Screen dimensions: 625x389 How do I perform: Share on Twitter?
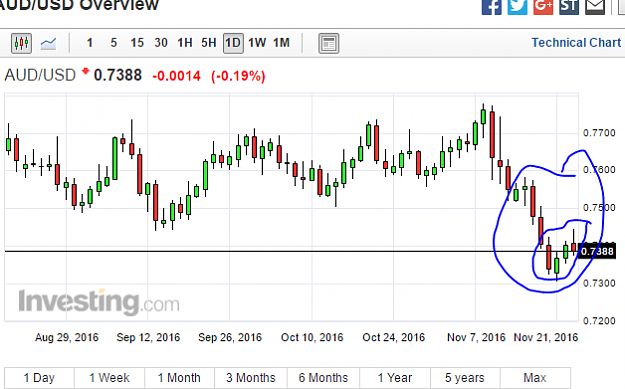pos(517,6)
